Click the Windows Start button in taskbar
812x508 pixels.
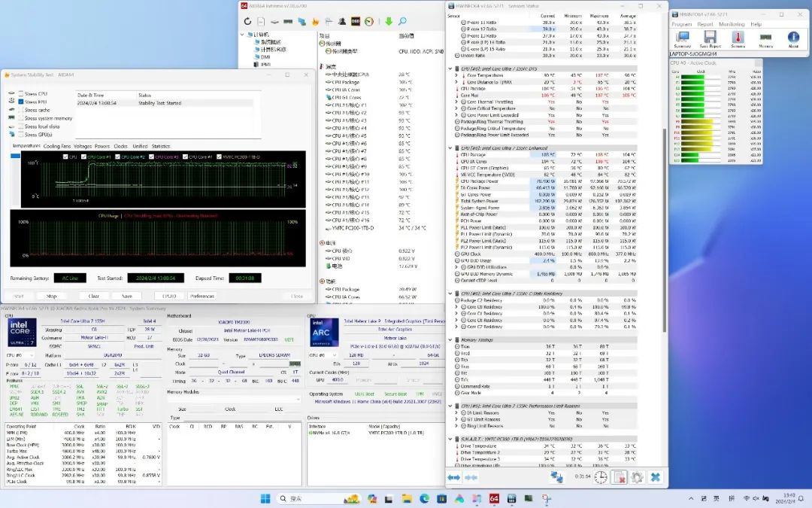pos(265,499)
